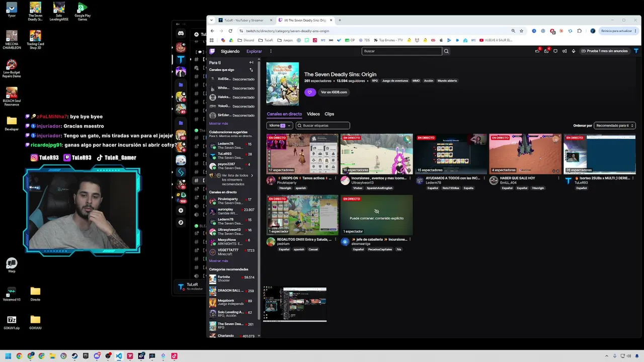Screen dimensions: 644x362
Task: Open Visual Studio Code from the taskbar
Action: (119, 356)
